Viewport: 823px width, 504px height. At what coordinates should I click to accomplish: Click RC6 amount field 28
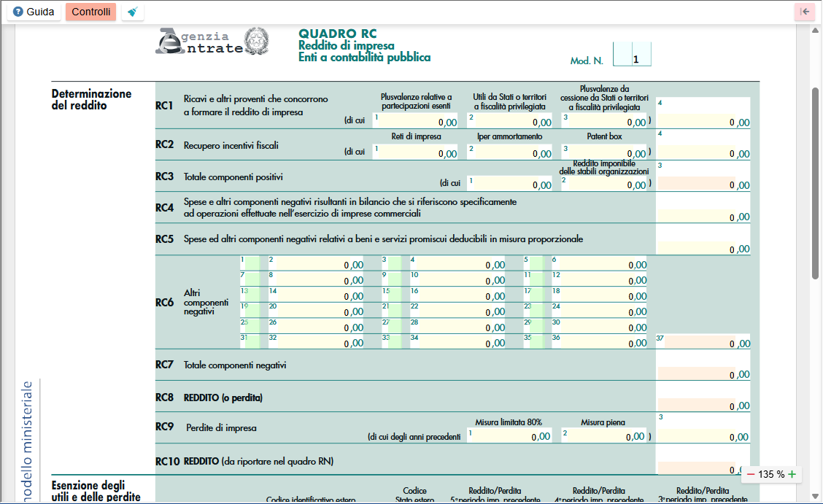point(457,326)
